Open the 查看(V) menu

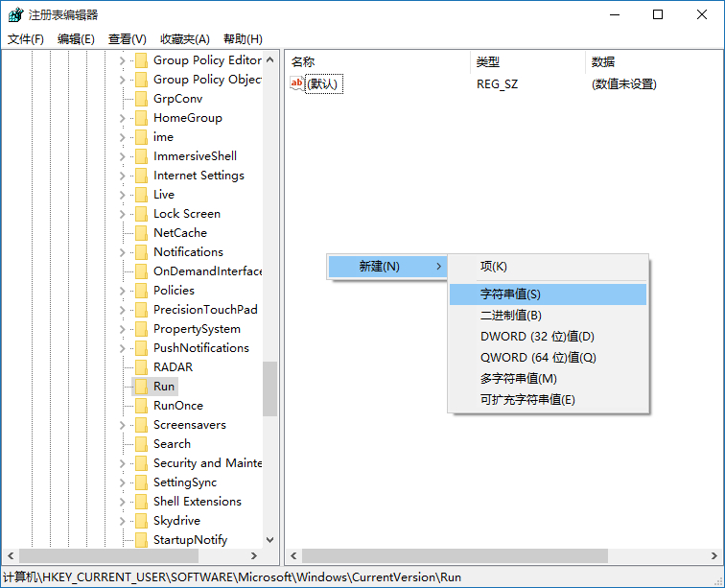[128, 39]
